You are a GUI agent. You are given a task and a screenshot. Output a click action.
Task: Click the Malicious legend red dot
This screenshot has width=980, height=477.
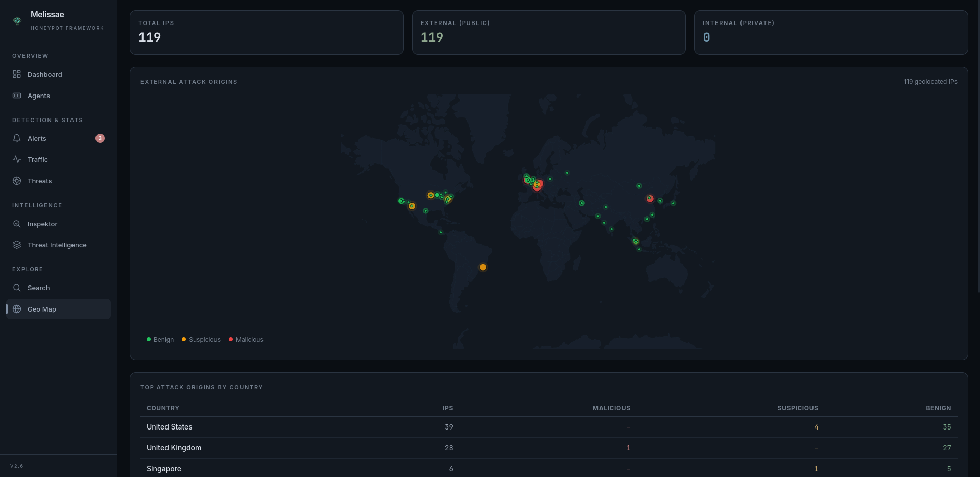coord(231,339)
